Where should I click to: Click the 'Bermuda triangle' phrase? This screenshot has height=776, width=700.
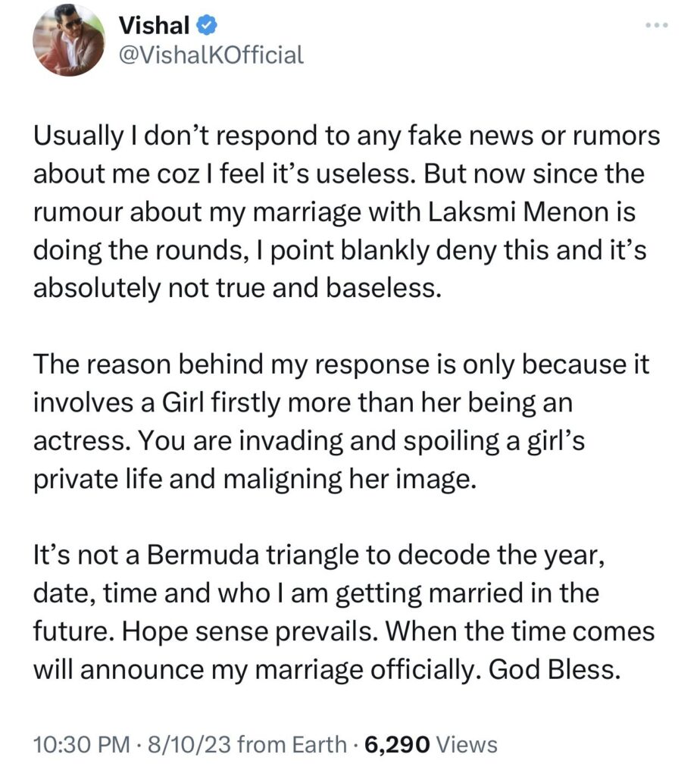click(238, 559)
